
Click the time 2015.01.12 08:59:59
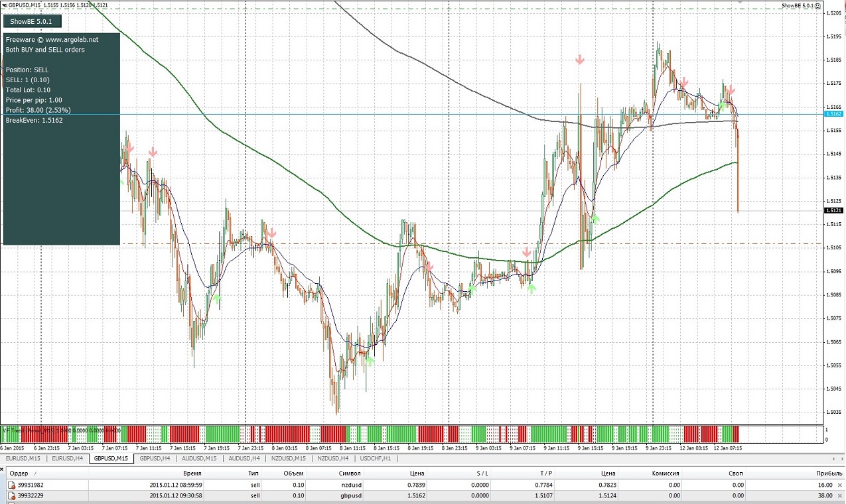point(176,485)
